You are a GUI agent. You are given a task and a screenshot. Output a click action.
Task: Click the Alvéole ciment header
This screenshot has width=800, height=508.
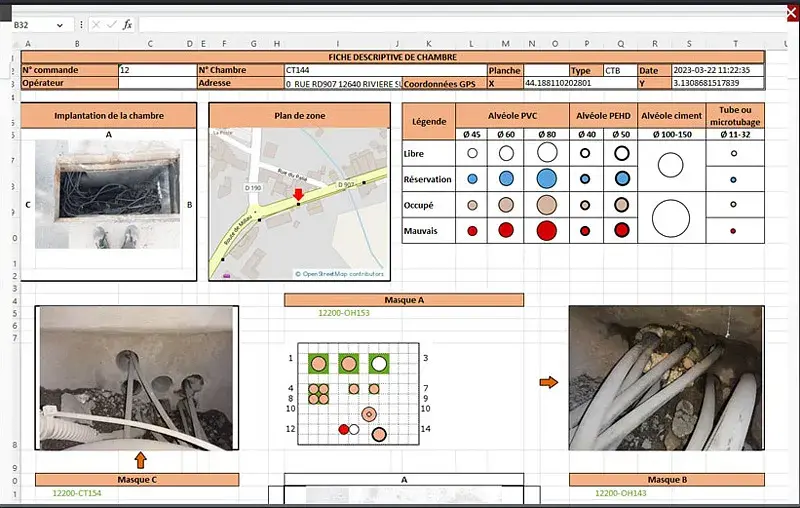coord(671,116)
